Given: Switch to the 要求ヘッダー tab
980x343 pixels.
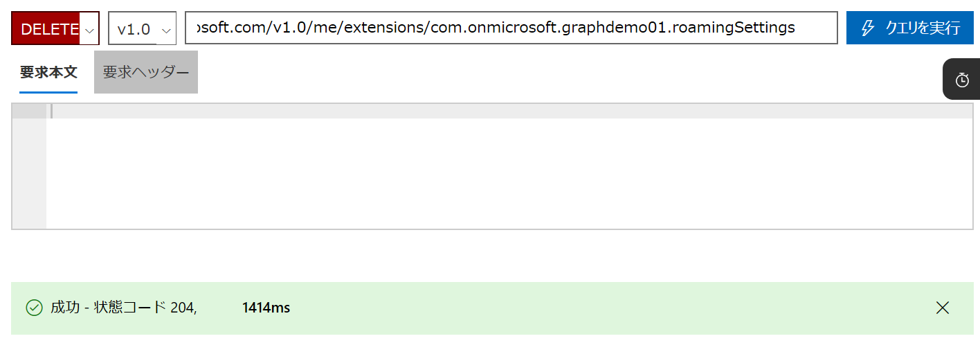Looking at the screenshot, I should (146, 72).
